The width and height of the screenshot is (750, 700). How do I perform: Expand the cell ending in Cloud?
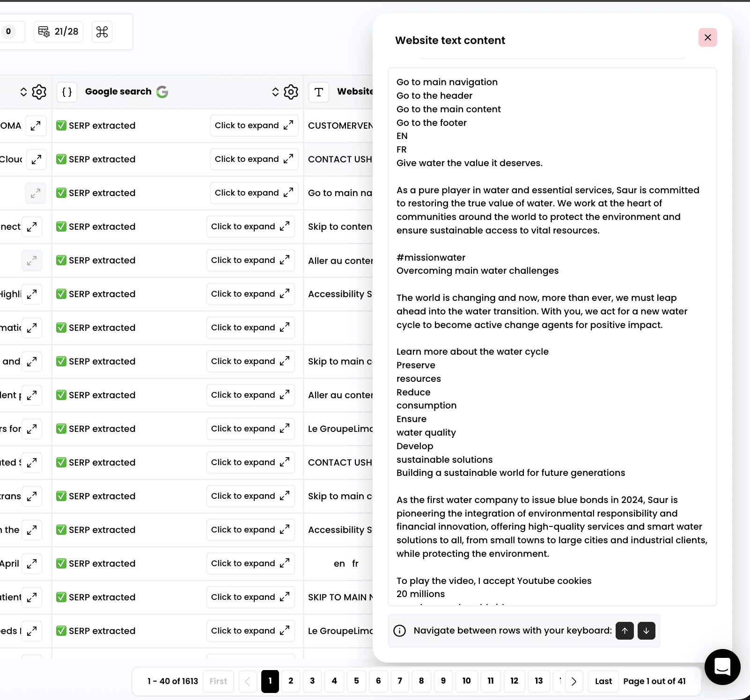pos(36,159)
